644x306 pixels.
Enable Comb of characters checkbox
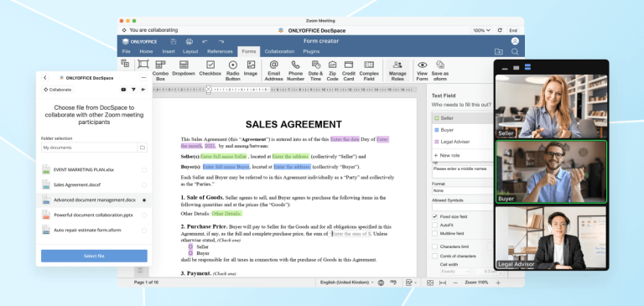click(434, 256)
